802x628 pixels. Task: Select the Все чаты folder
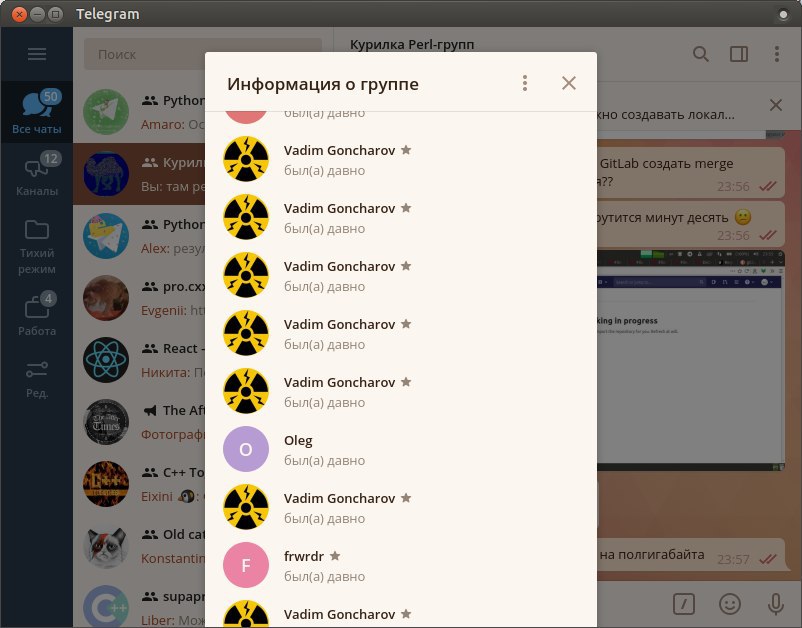(x=37, y=113)
